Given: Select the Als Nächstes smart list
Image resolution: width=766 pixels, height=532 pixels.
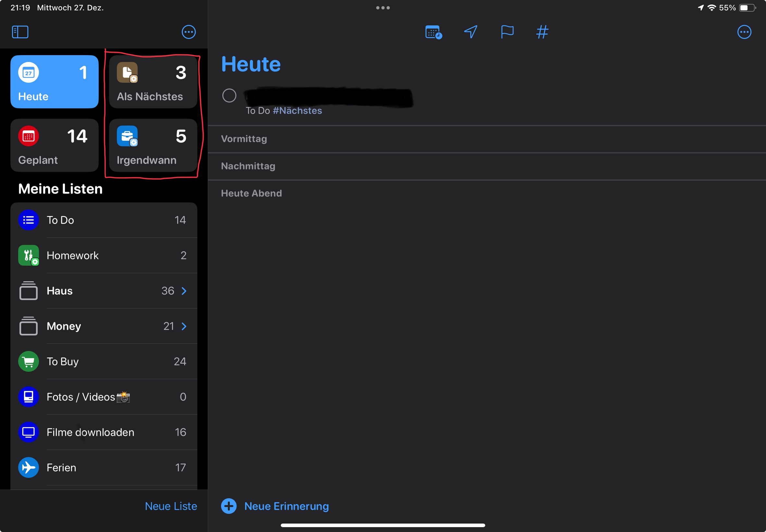Looking at the screenshot, I should click(153, 82).
